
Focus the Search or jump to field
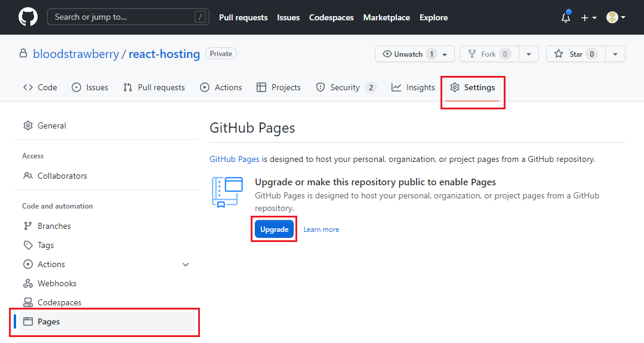128,17
